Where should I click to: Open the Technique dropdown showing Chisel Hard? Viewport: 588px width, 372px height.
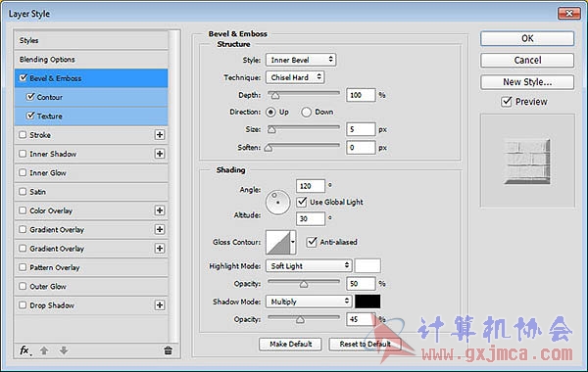point(295,77)
